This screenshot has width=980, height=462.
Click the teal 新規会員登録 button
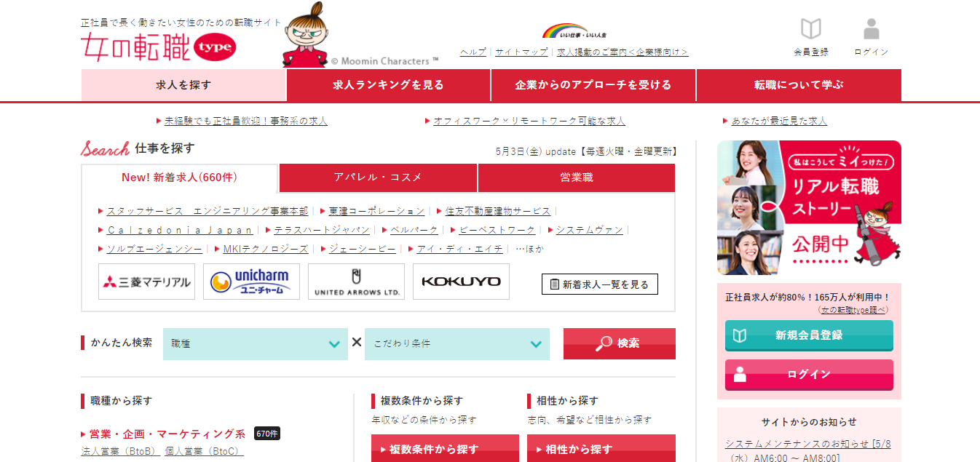click(809, 335)
